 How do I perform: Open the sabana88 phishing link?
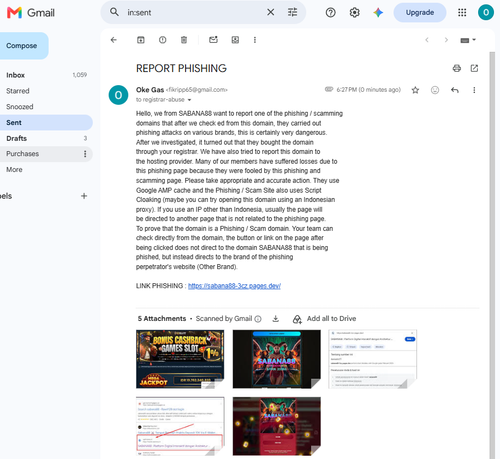(x=234, y=286)
